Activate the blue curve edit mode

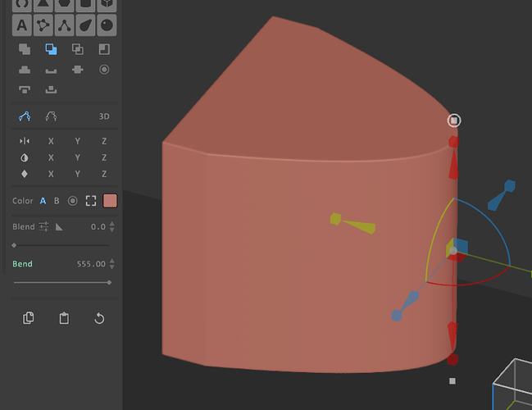tap(25, 116)
